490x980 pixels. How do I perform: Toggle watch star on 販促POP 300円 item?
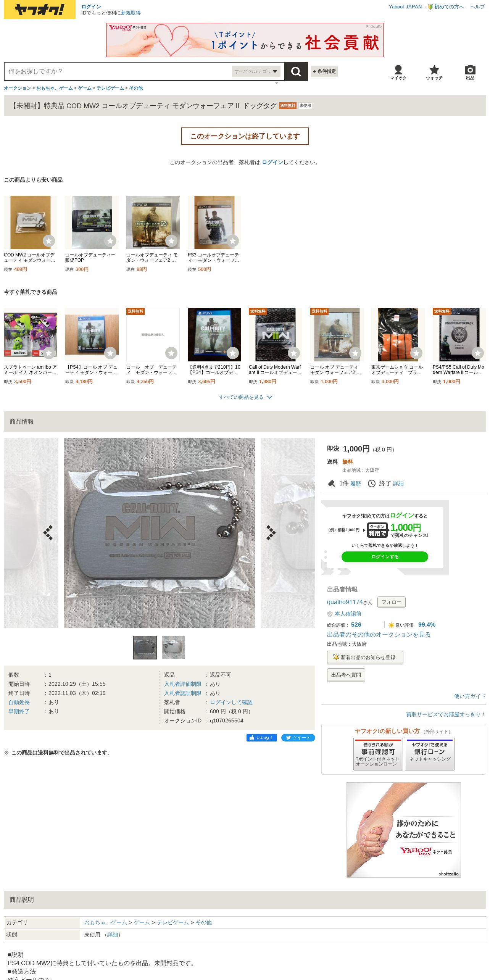tap(110, 241)
